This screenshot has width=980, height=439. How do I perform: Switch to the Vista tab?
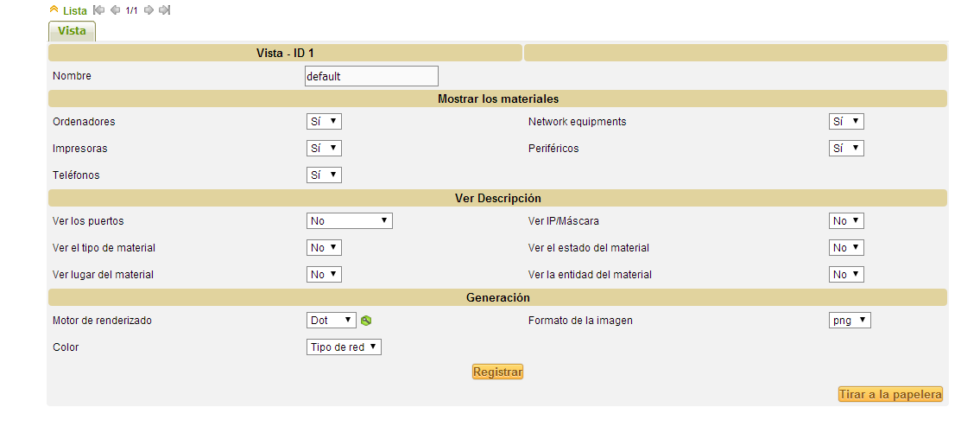(x=72, y=31)
